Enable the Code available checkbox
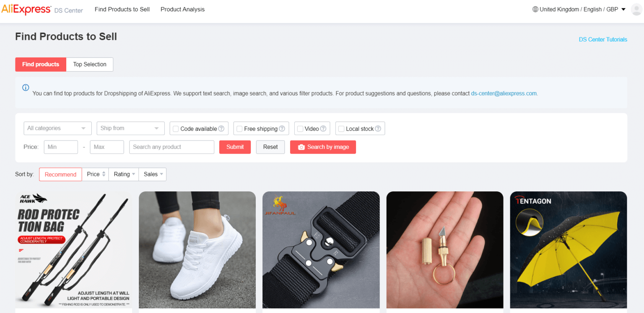 176,129
